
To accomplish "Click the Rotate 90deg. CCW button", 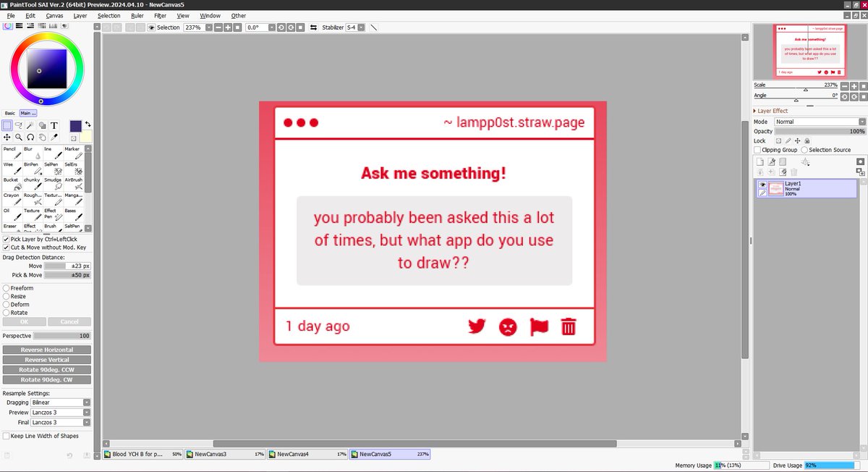I will (x=46, y=369).
